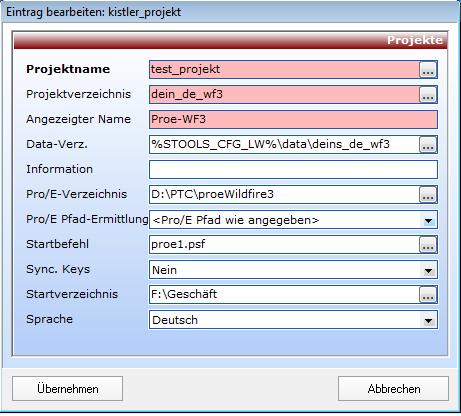Viewport: 461px width, 416px height.
Task: Click the Data-Verz. path text field
Action: pyautogui.click(x=284, y=145)
